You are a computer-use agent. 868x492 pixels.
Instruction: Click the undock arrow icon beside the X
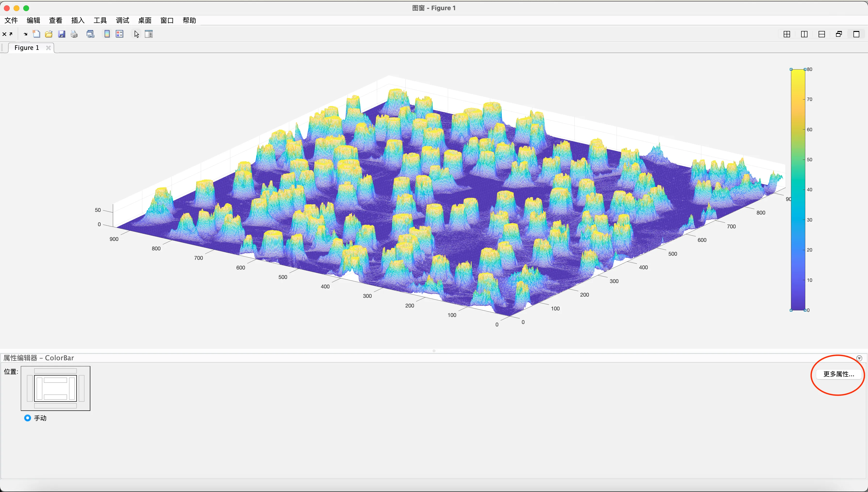[11, 34]
